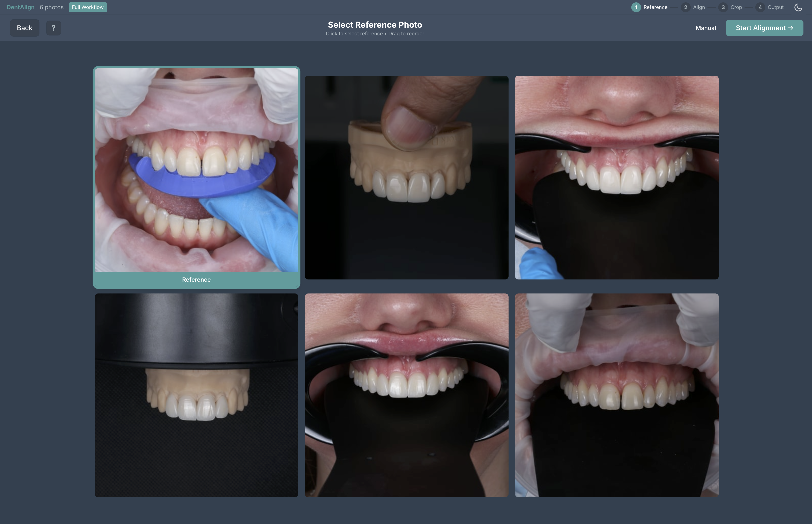This screenshot has width=812, height=524.
Task: Toggle dark mode with the moon icon
Action: click(x=798, y=7)
